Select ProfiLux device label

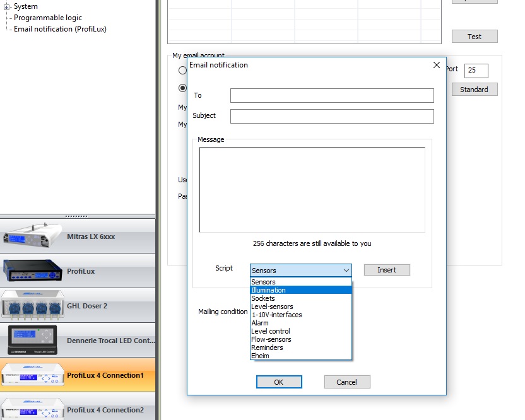(81, 271)
